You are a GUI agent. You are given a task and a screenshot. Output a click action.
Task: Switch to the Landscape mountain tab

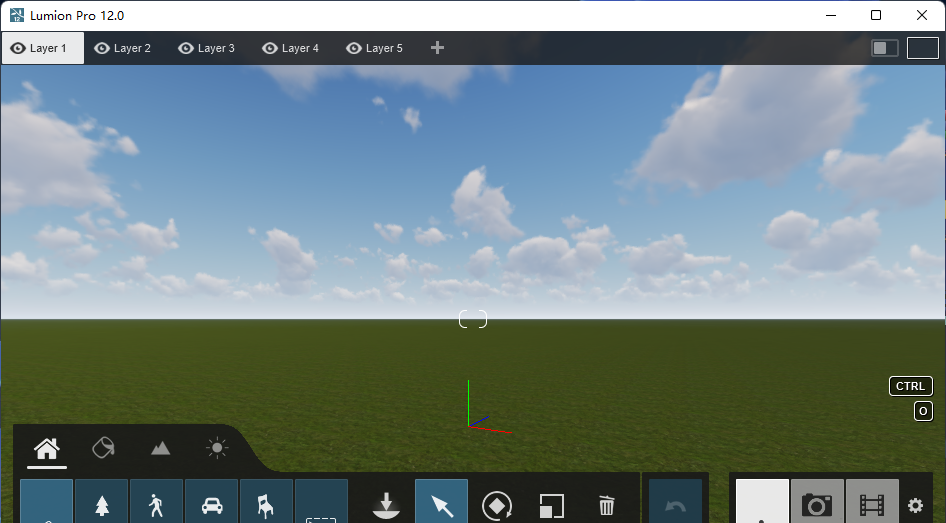(160, 448)
